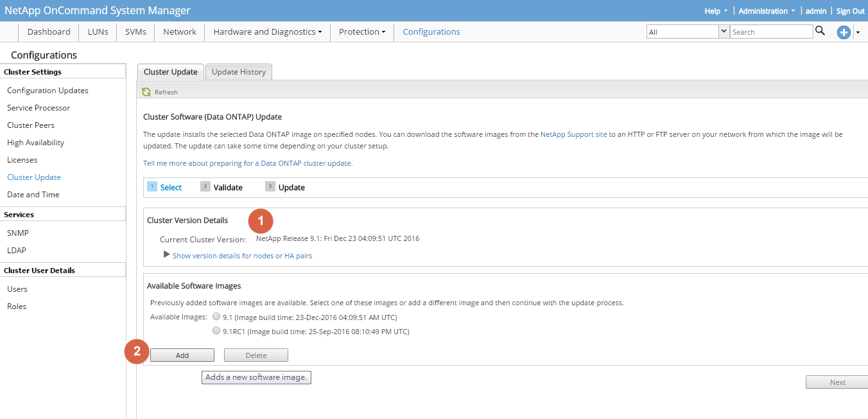Click the Services section header
Image resolution: width=868 pixels, height=419 pixels.
tap(63, 215)
